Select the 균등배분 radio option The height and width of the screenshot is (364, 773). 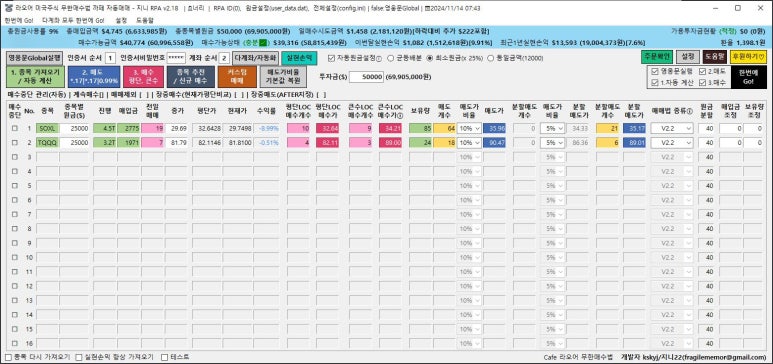click(x=391, y=58)
